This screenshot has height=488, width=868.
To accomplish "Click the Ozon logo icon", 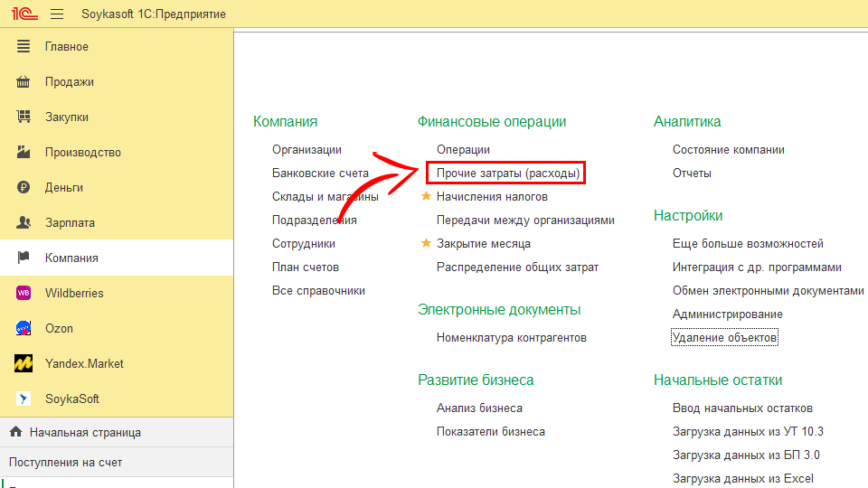I will click(24, 329).
